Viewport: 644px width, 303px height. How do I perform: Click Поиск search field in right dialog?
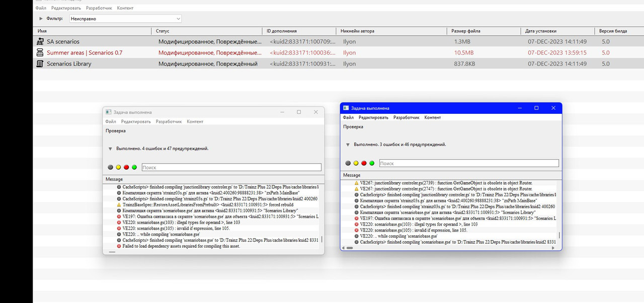468,163
